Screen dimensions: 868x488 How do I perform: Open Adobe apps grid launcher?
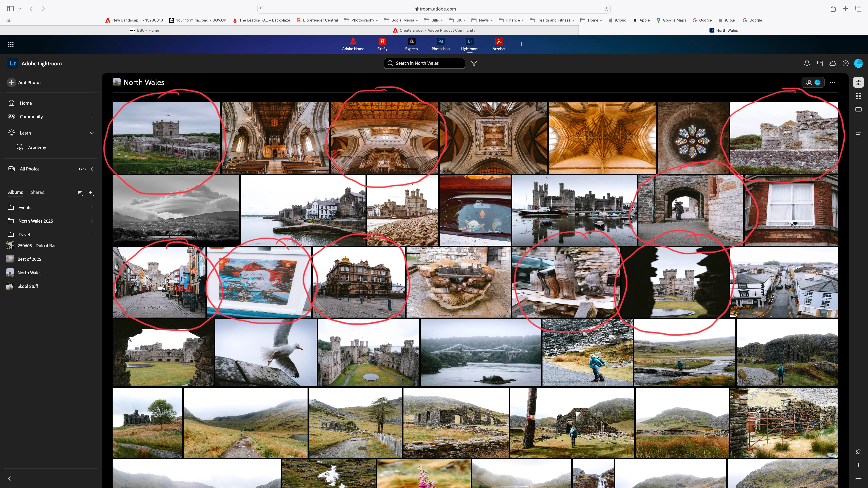(11, 44)
